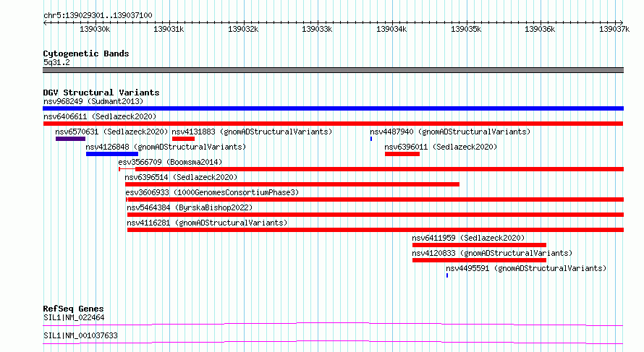This screenshot has height=352, width=644.
Task: Click the 139034k ruler position
Action: coord(391,29)
